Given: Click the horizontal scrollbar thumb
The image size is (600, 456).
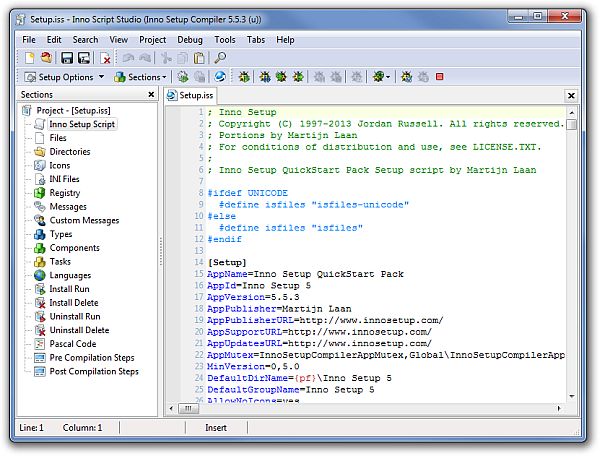Looking at the screenshot, I should point(188,409).
